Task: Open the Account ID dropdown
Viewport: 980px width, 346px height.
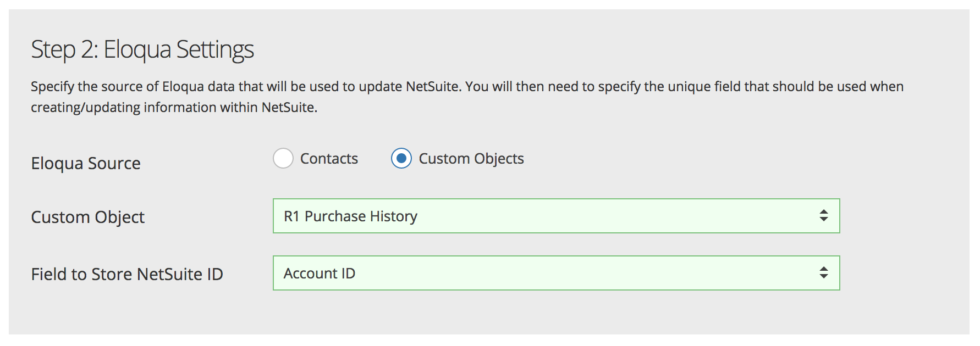Action: [555, 273]
